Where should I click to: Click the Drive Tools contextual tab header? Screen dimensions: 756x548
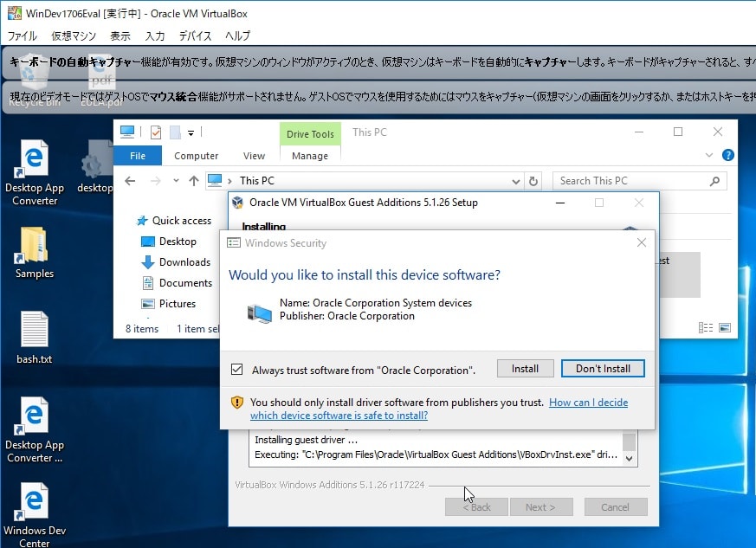310,134
